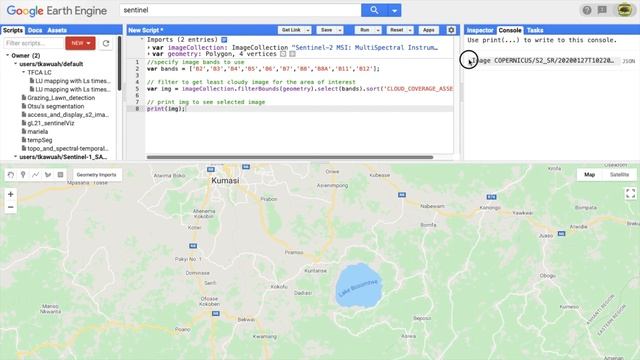Switch to the Docs tab
Screen dimensions: 640x360
[x=35, y=30]
